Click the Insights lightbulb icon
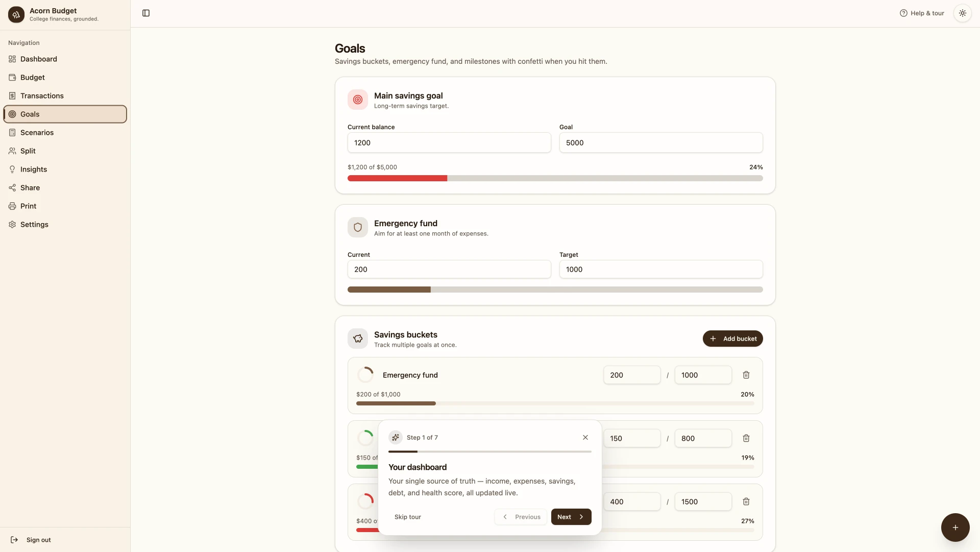The height and width of the screenshot is (552, 980). (x=12, y=170)
